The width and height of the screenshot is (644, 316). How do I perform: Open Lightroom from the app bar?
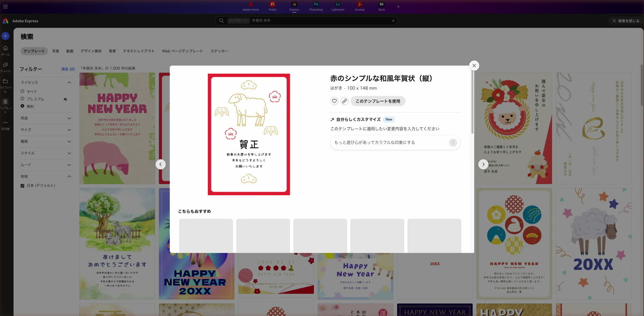(x=338, y=6)
